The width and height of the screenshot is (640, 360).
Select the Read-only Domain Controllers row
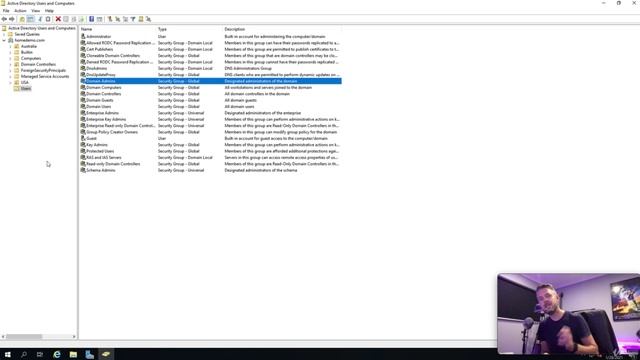211,164
